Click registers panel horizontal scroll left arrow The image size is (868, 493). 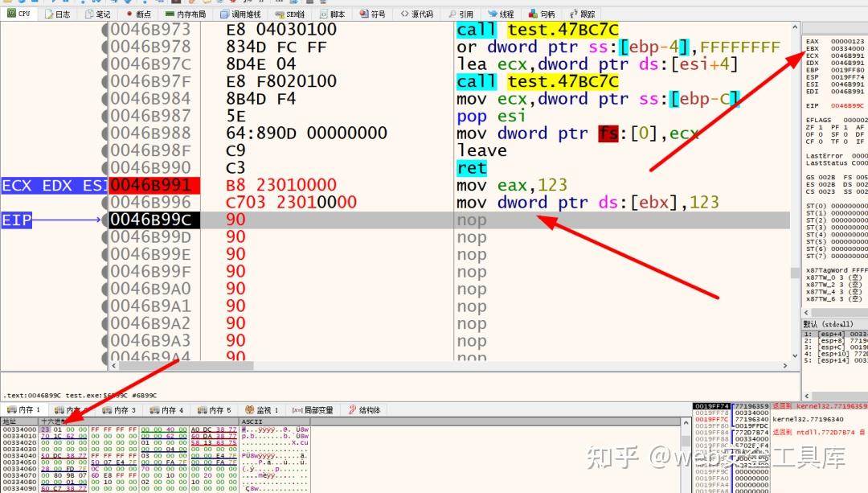click(x=807, y=313)
